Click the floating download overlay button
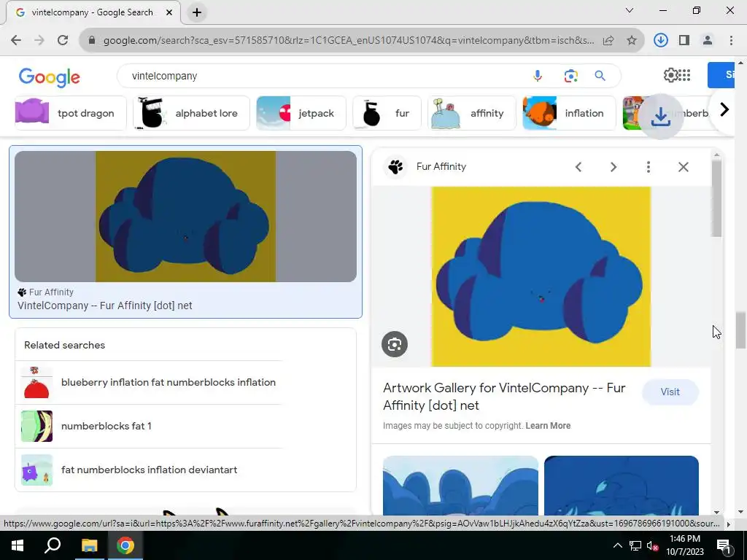 [661, 117]
